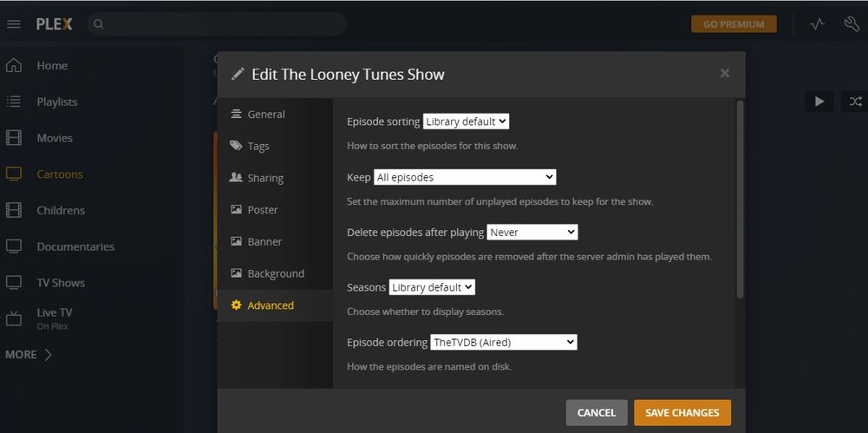
Task: Open Live TV On Plex
Action: 55,319
